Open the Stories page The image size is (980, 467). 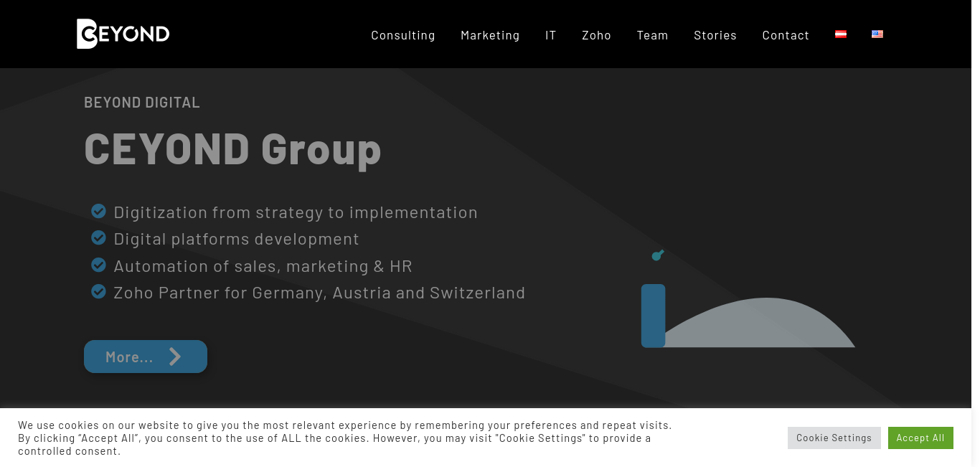point(715,35)
